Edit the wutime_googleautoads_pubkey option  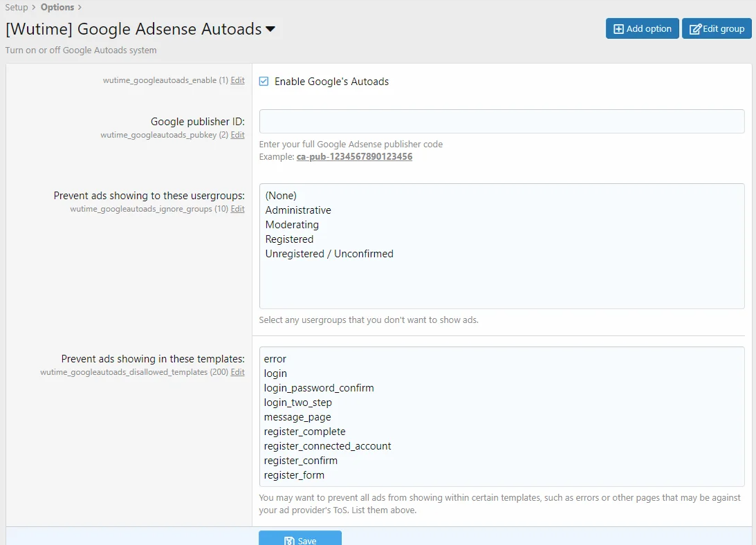coord(237,135)
